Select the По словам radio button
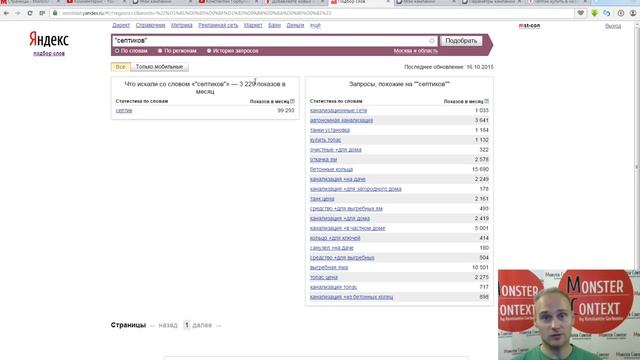 [x=117, y=51]
